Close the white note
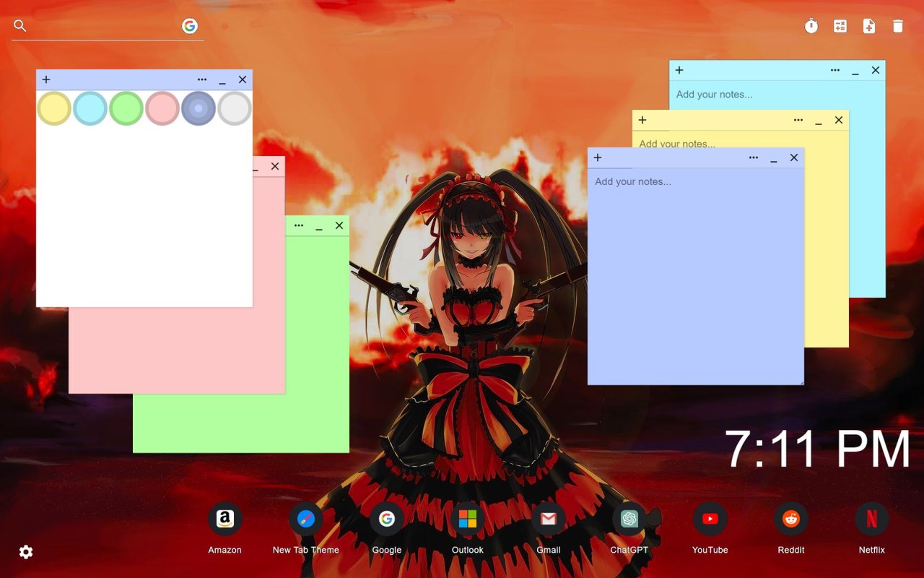924x578 pixels. coord(243,79)
